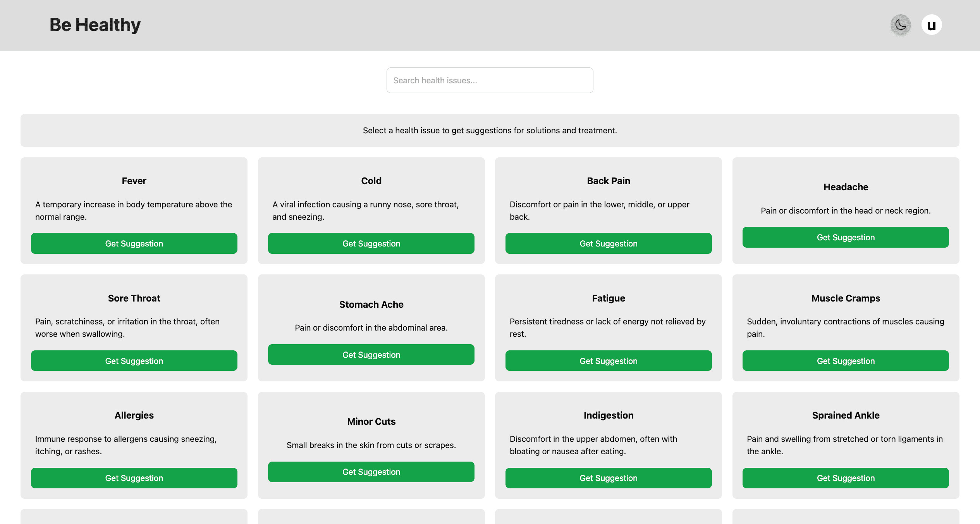Select the Stomach Ache card heading
The image size is (980, 524).
[371, 305]
